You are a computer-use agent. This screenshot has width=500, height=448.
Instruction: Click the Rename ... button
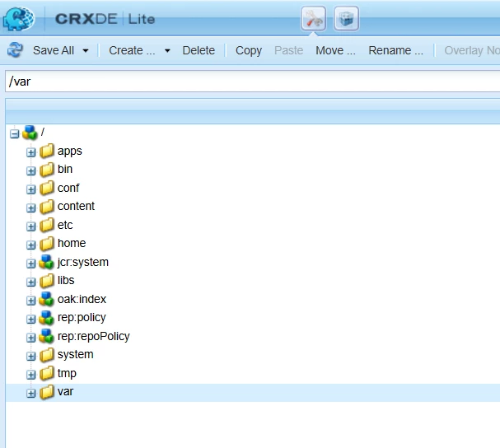point(395,50)
